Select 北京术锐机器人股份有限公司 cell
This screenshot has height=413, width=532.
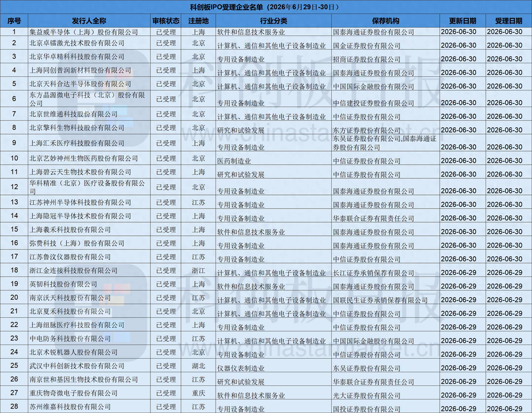(x=89, y=352)
